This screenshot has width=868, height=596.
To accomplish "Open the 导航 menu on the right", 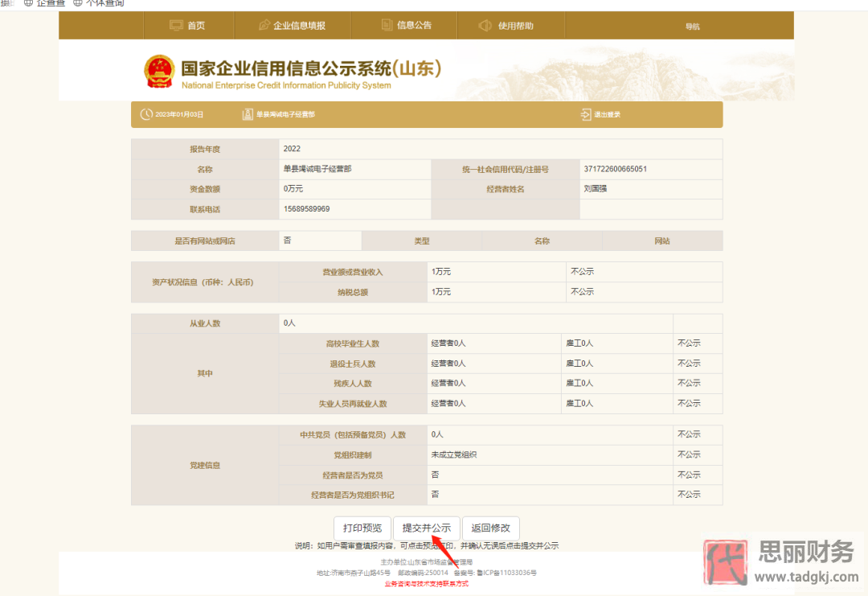I will [x=692, y=25].
